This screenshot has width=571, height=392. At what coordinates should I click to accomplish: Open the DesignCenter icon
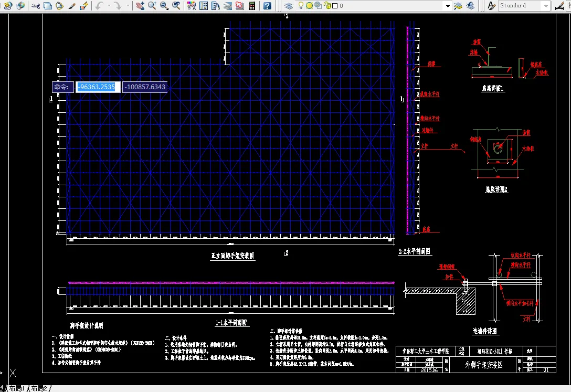tap(204, 5)
